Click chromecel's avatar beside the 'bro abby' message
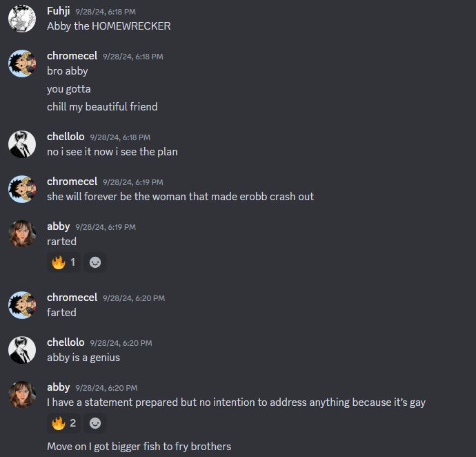Screen dimensions: 476x457 point(22,64)
